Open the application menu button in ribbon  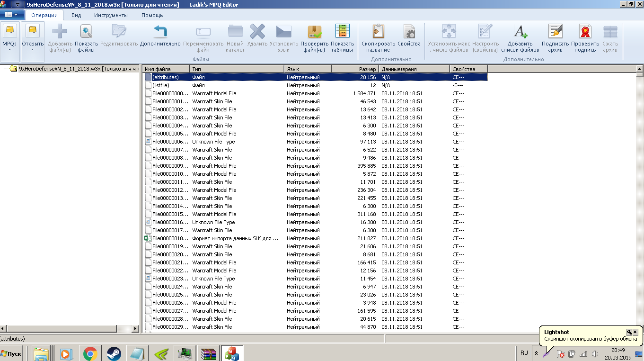[11, 15]
